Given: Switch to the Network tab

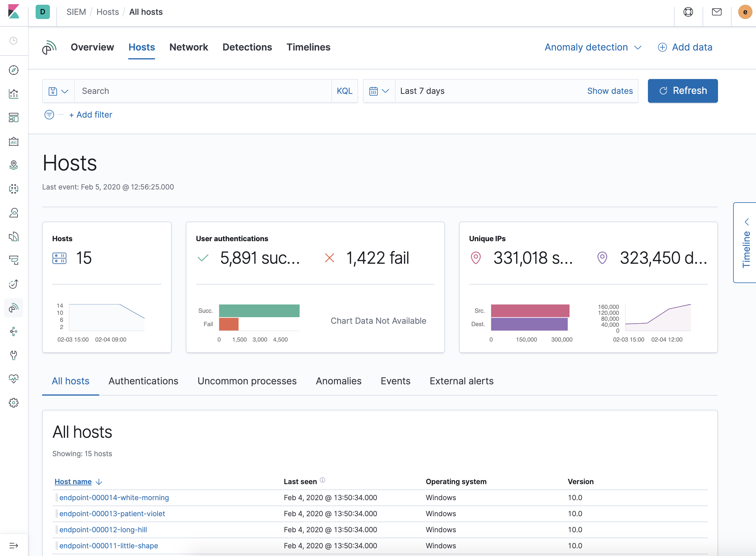Looking at the screenshot, I should click(189, 47).
